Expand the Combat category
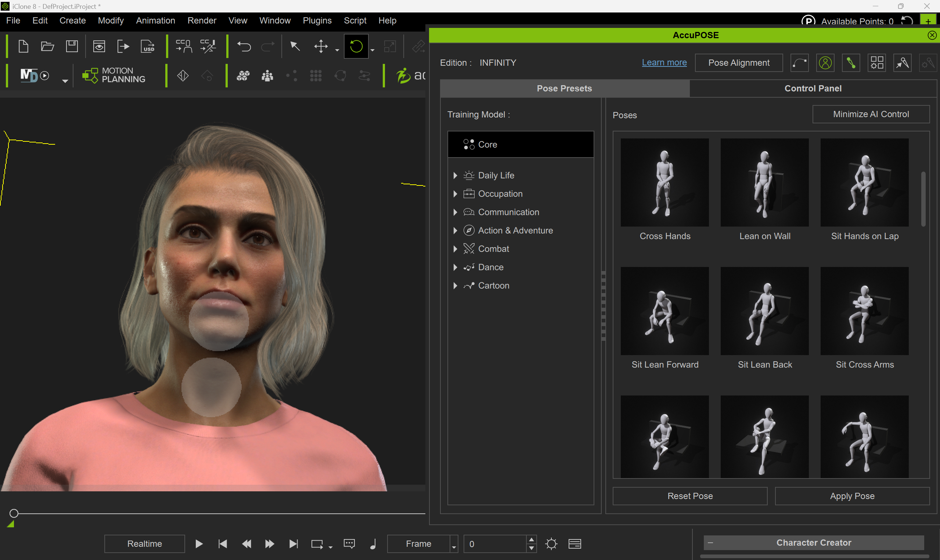The width and height of the screenshot is (940, 560). (x=455, y=249)
